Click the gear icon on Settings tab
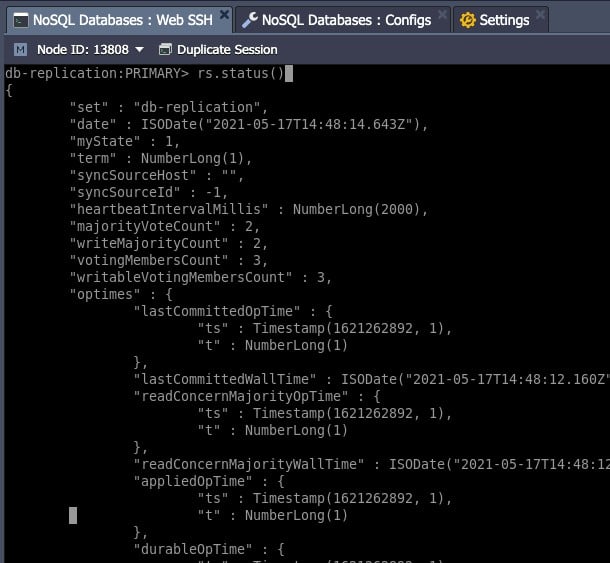Viewport: 610px width, 563px height. click(468, 20)
